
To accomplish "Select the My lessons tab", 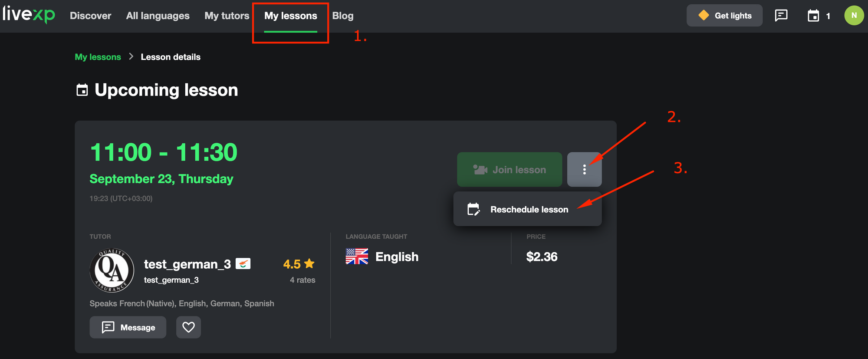I will coord(290,16).
